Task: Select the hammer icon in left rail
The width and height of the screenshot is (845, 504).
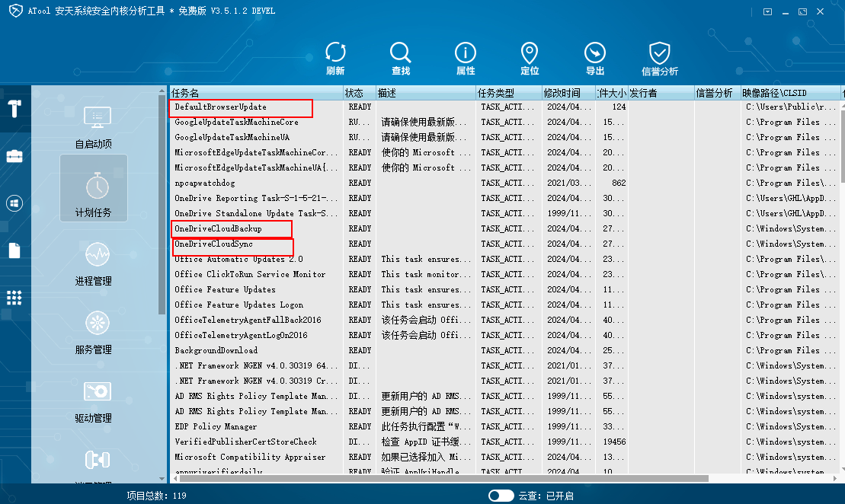Action: click(x=14, y=108)
